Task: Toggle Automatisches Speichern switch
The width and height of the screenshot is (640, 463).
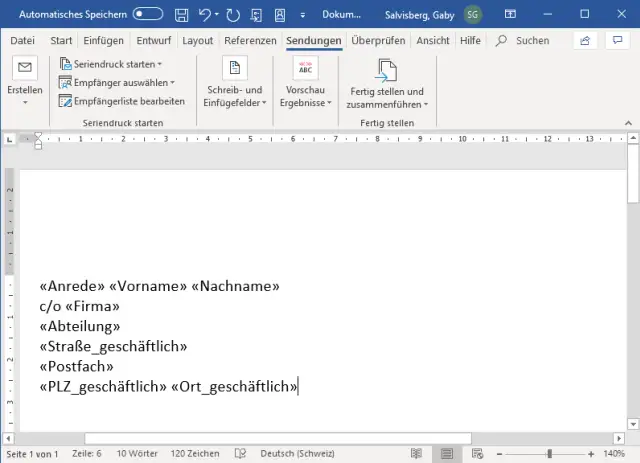Action: [148, 15]
